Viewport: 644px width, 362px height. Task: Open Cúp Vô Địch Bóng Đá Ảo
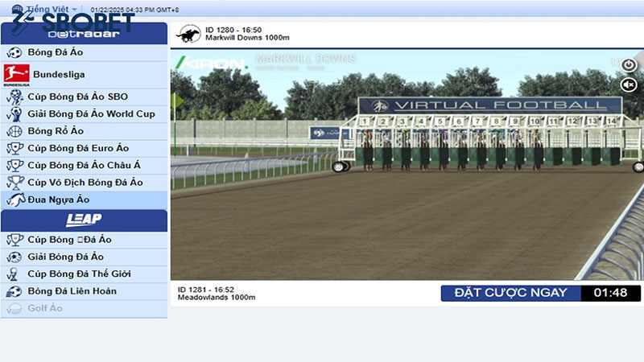85,183
